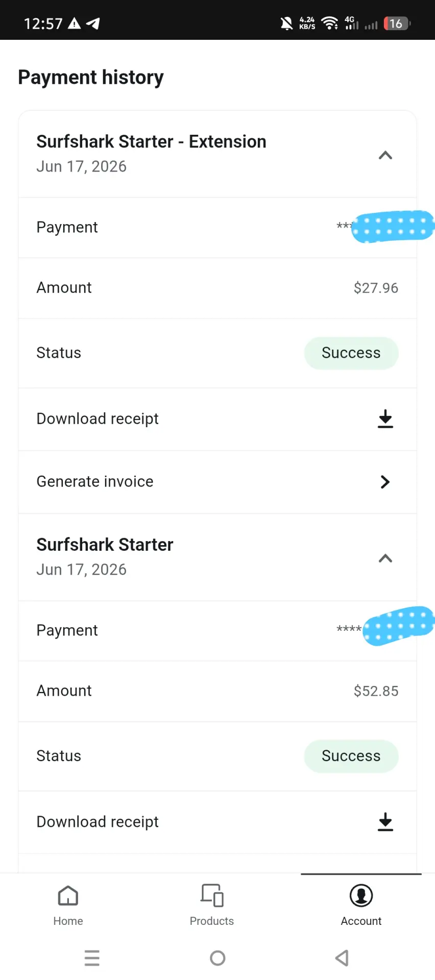This screenshot has height=980, width=435.
Task: Tap Success status badge for $27.96 payment
Action: coord(351,353)
